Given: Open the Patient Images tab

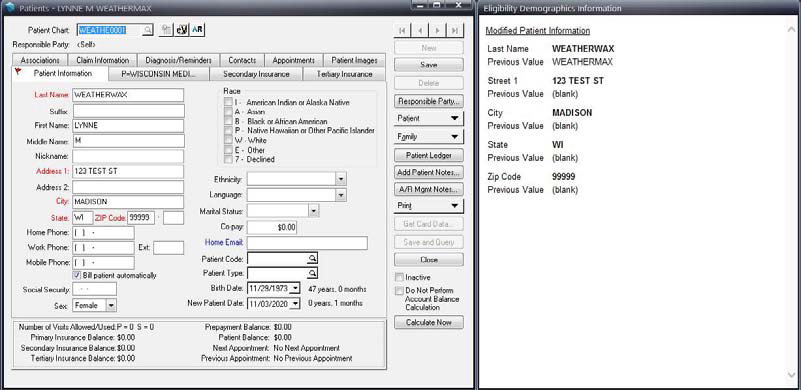Looking at the screenshot, I should point(354,60).
